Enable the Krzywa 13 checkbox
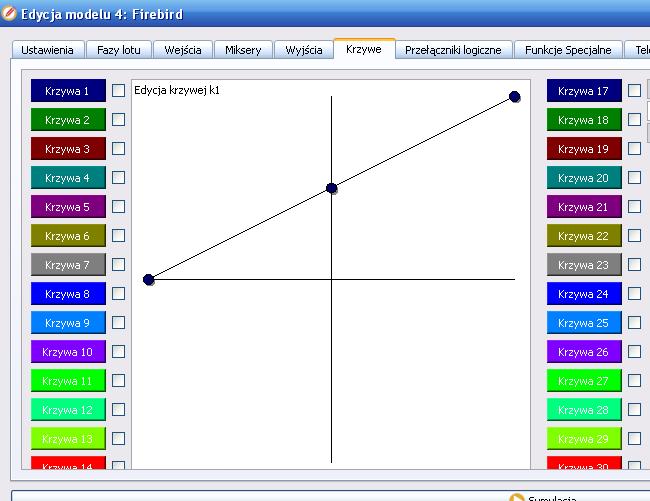 pos(119,439)
